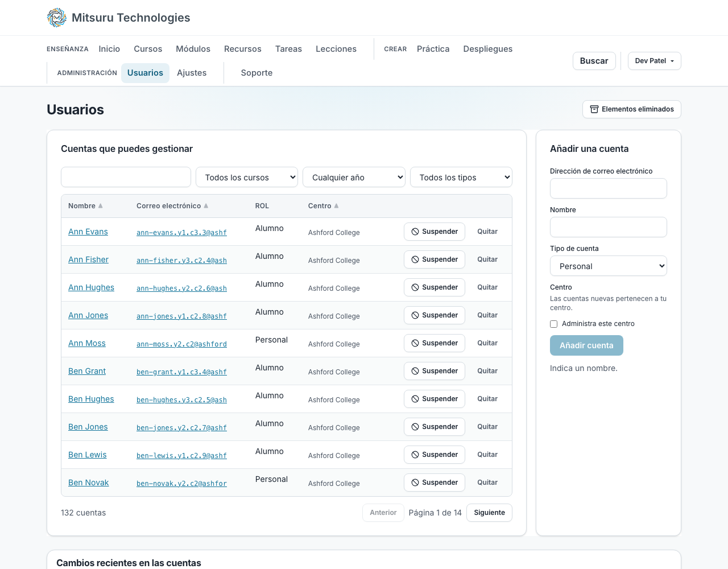Click the Elementos eliminados button
Image resolution: width=728 pixels, height=569 pixels.
point(632,109)
